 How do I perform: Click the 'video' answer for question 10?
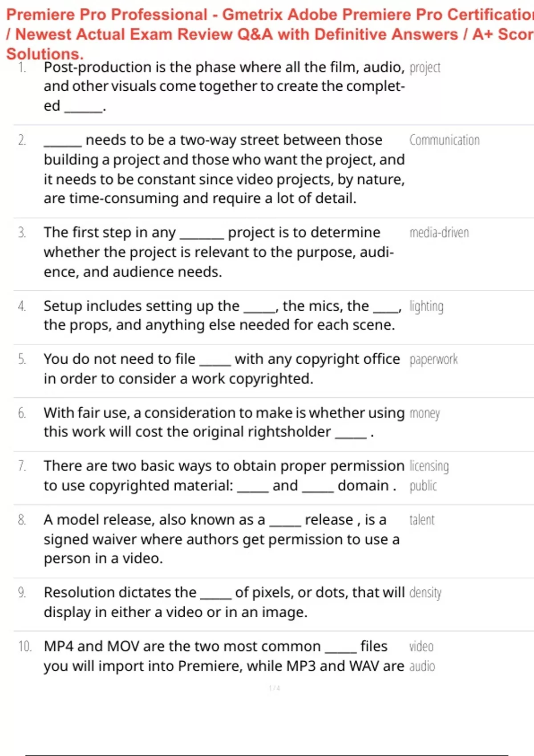tap(421, 646)
